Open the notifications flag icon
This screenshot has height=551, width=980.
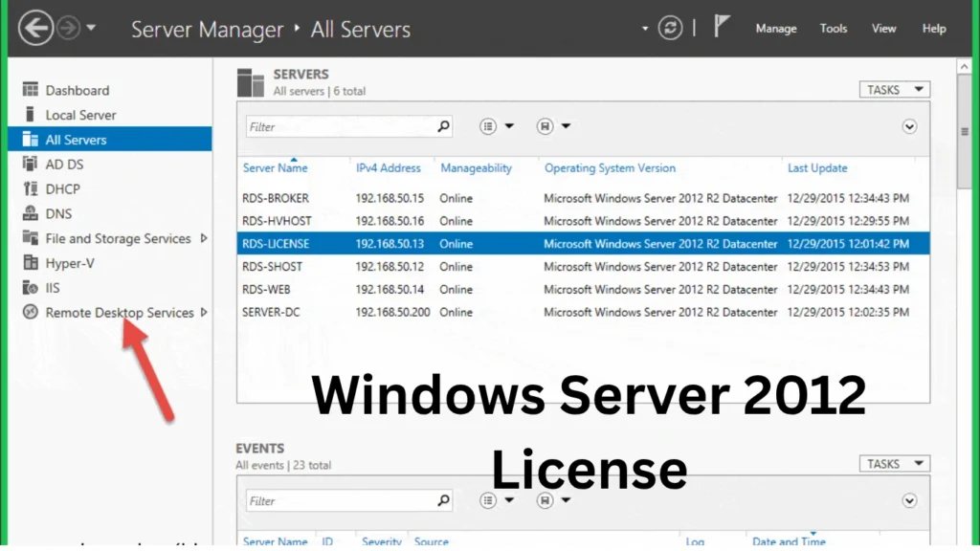tap(721, 27)
